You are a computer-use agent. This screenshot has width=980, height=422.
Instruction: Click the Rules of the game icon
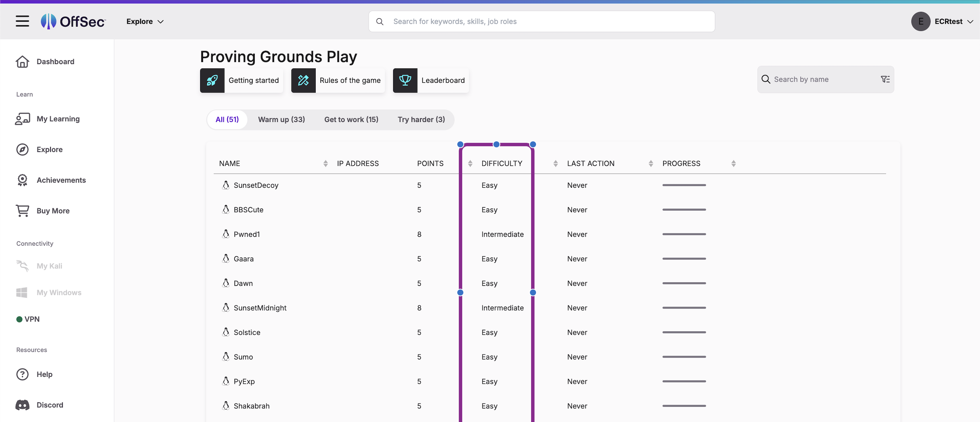(304, 80)
